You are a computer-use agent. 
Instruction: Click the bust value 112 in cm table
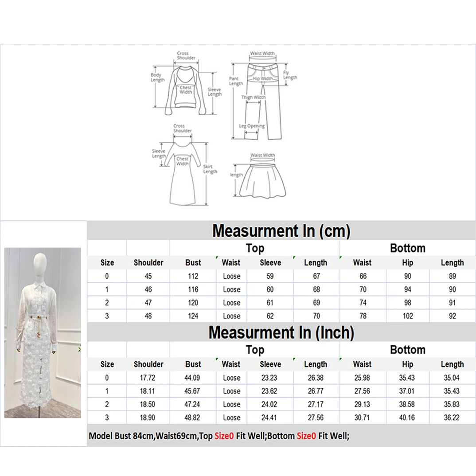click(193, 276)
